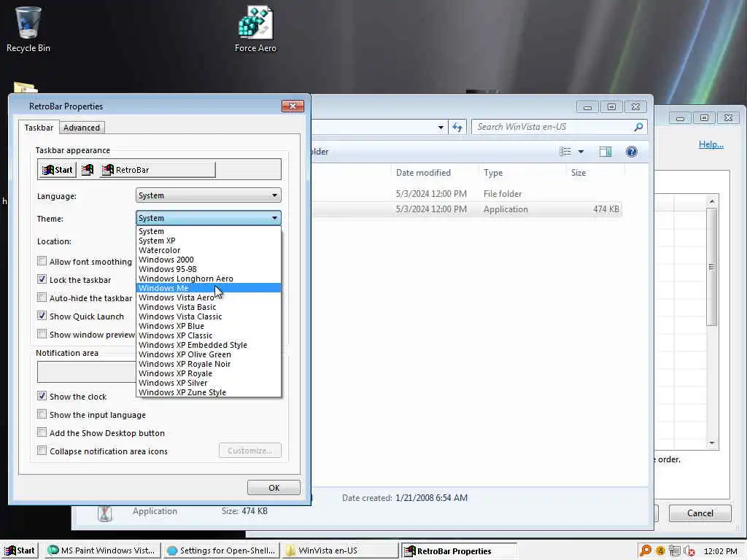Open the Views dropdown arrow in Explorer

coord(581,152)
